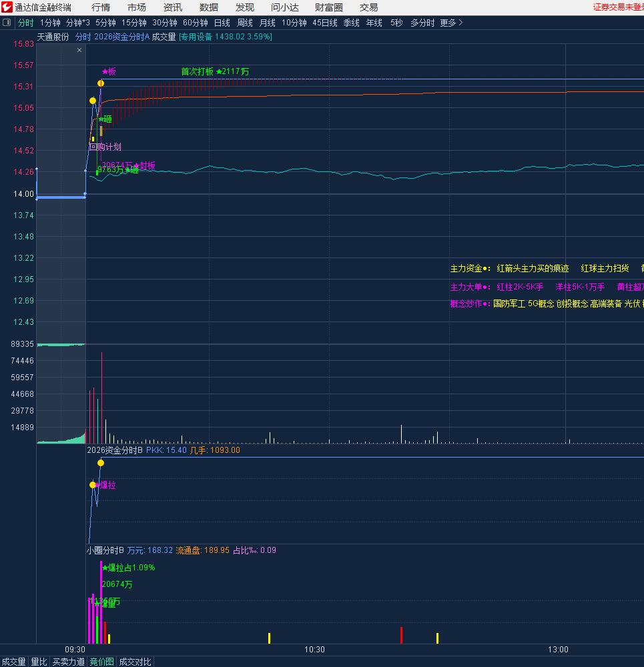The image size is (644, 667).
Task: Click the 首次打板 ★2117万 annotation
Action: click(x=215, y=71)
